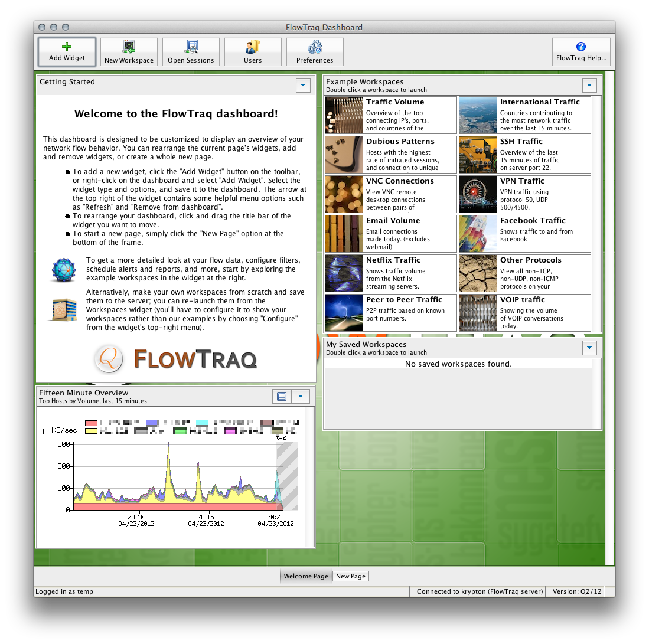This screenshot has width=649, height=644.
Task: Click the Example Workspaces widget title
Action: point(364,82)
